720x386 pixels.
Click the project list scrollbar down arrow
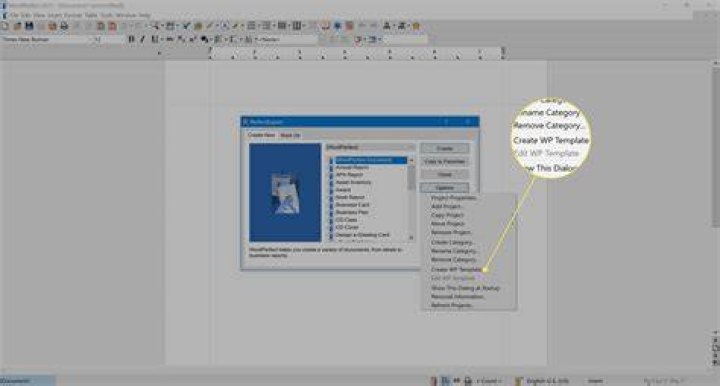tap(411, 238)
